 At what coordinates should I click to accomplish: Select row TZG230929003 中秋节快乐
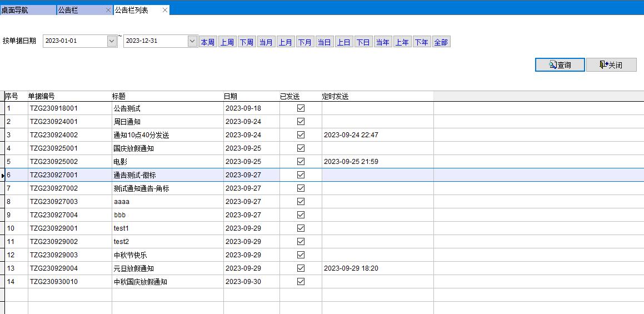[x=130, y=255]
